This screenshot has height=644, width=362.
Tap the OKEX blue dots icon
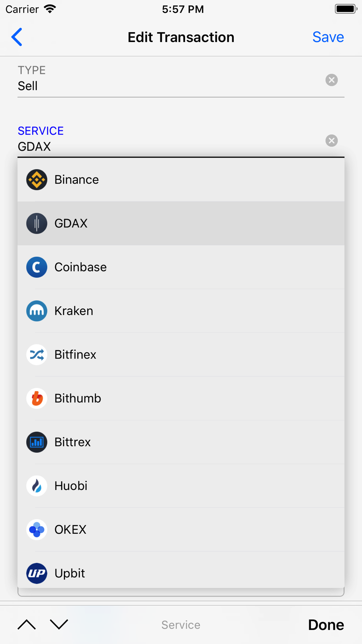37,530
